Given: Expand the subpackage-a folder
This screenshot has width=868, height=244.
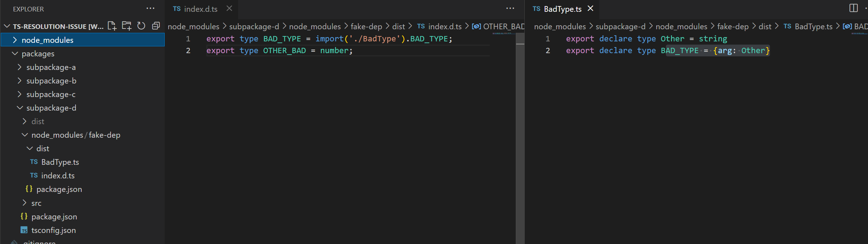Looking at the screenshot, I should [x=51, y=67].
